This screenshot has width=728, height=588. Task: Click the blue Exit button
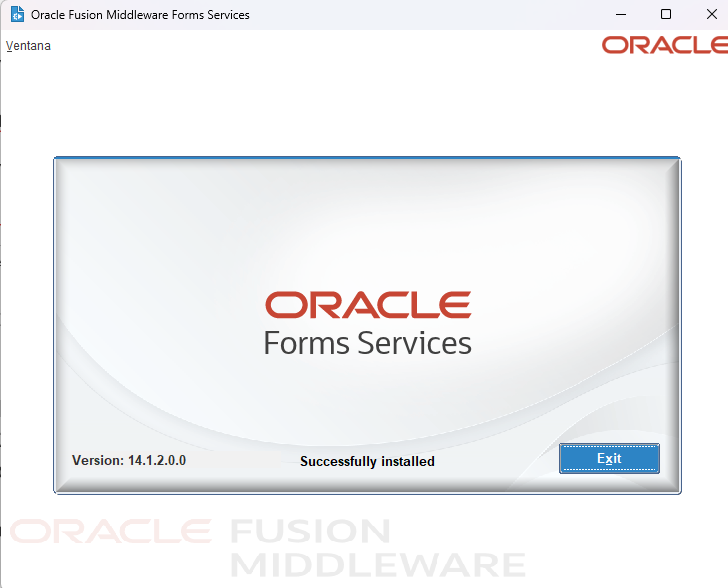609,458
